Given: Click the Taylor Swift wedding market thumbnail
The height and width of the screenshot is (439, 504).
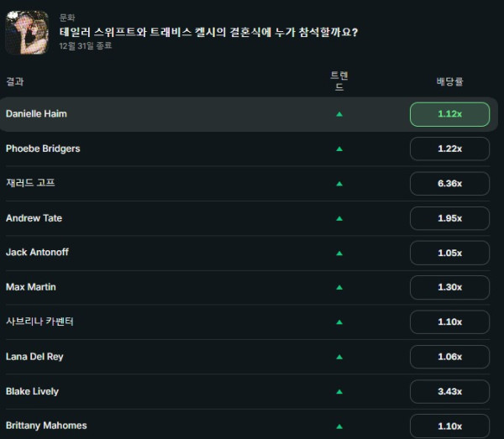Looking at the screenshot, I should [27, 33].
